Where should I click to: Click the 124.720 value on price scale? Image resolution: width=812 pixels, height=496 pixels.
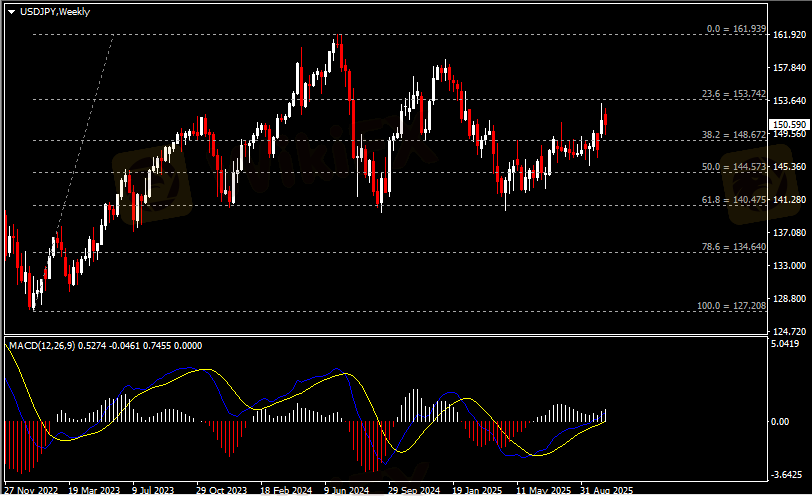pos(789,331)
